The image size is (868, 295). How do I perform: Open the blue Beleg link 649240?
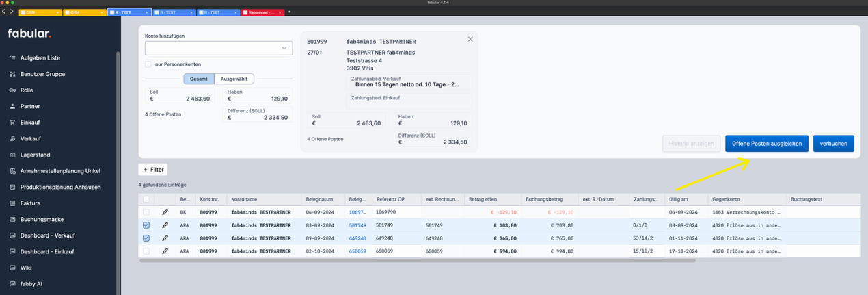tap(357, 238)
